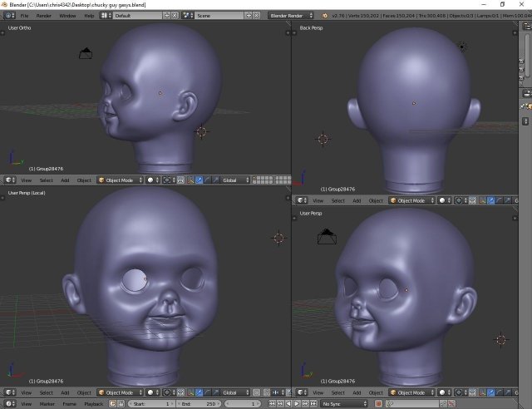Jump to the start frame of animation
Screen dimensions: 532x409
pos(272,404)
